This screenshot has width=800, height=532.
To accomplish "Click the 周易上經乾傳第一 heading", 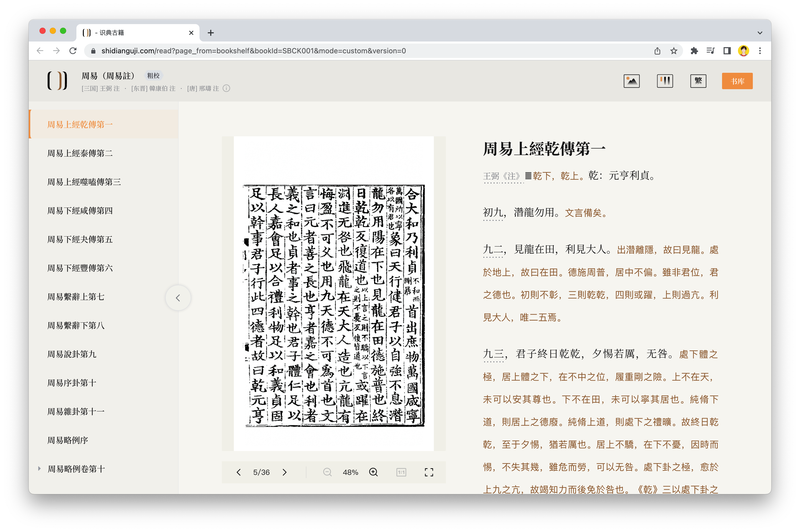I will tap(544, 149).
